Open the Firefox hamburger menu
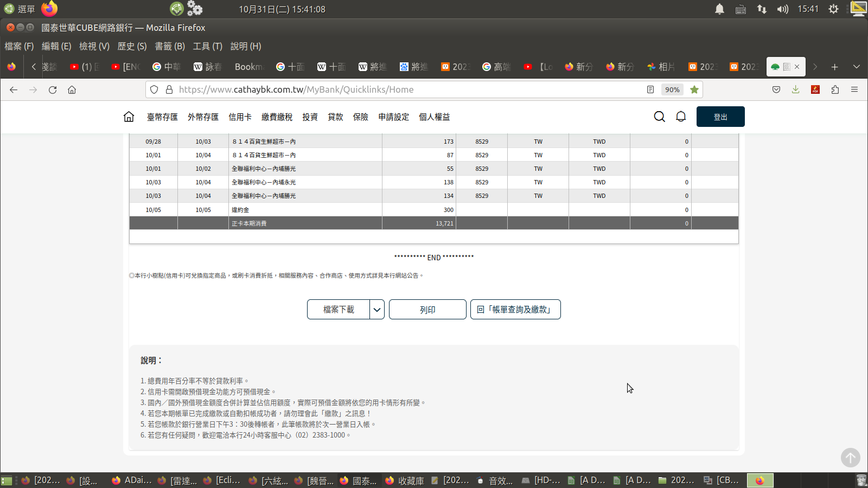Screen dimensions: 868x488 click(854, 89)
